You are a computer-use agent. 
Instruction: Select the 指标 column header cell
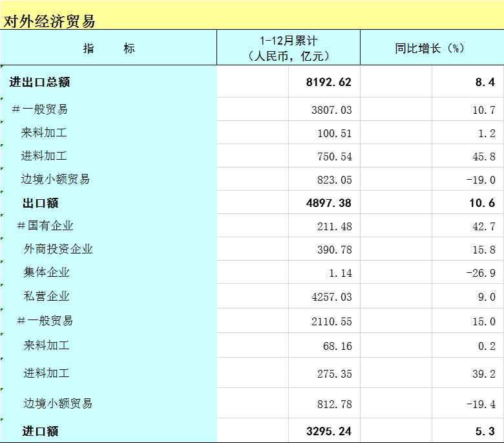pyautogui.click(x=109, y=49)
